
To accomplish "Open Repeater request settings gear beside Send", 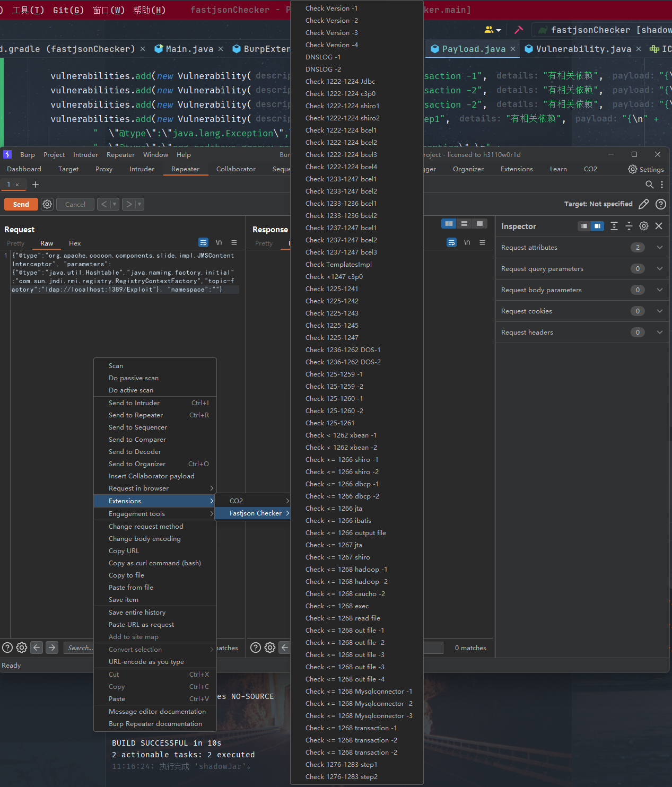I will [x=47, y=204].
